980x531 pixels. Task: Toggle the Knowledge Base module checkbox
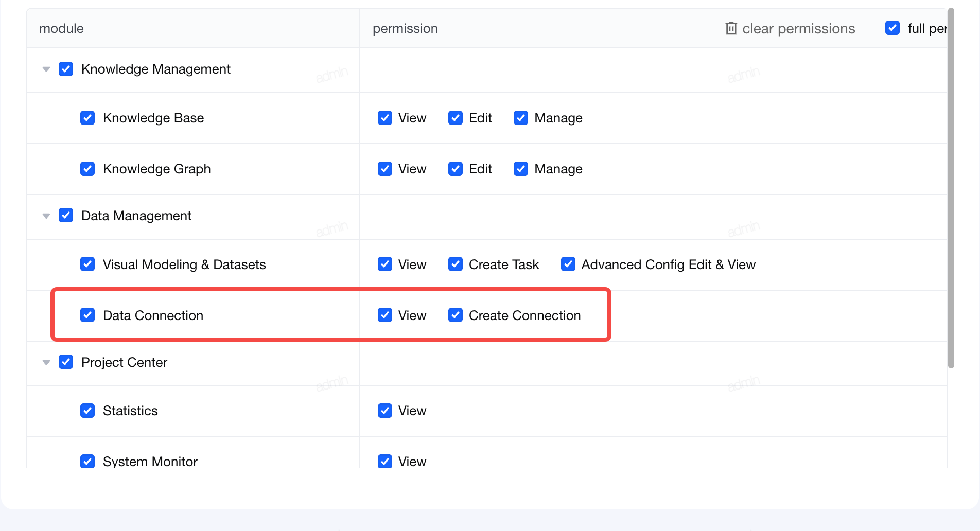pyautogui.click(x=87, y=118)
